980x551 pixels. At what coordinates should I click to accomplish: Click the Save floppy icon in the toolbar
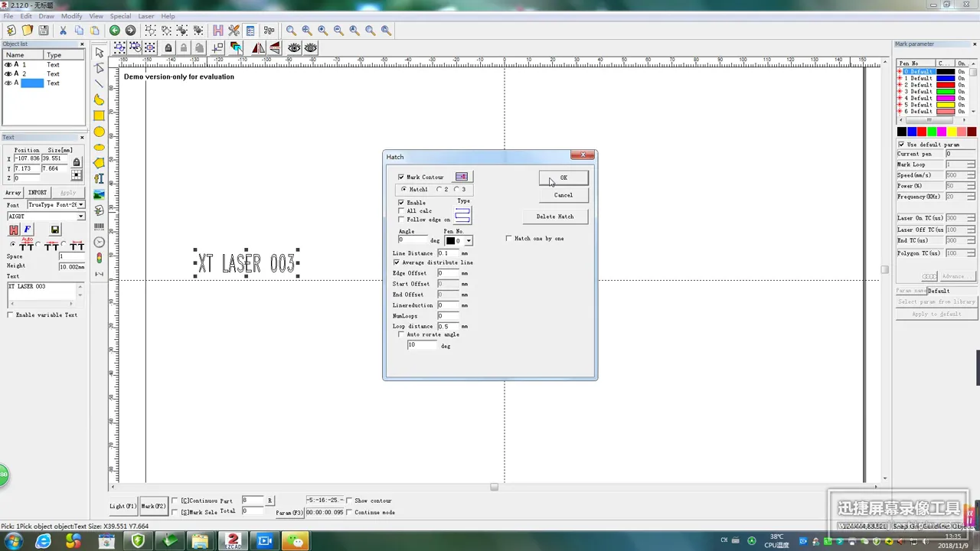pos(44,31)
